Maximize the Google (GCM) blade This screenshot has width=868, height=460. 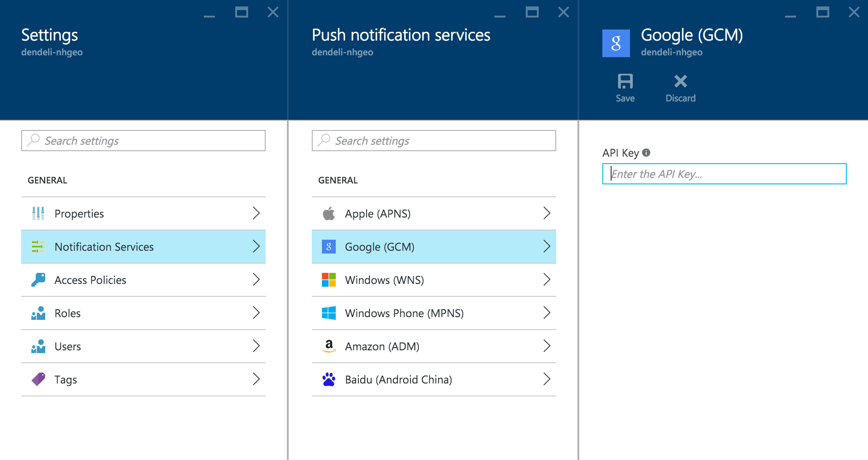(822, 12)
